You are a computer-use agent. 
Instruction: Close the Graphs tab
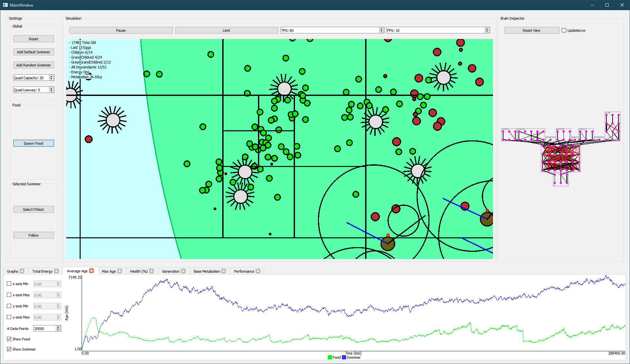pos(22,271)
